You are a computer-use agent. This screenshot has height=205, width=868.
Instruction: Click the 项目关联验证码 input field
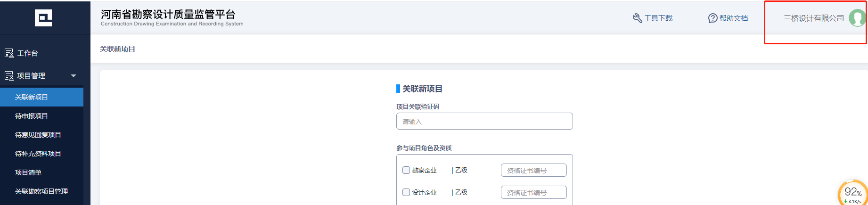tap(484, 121)
